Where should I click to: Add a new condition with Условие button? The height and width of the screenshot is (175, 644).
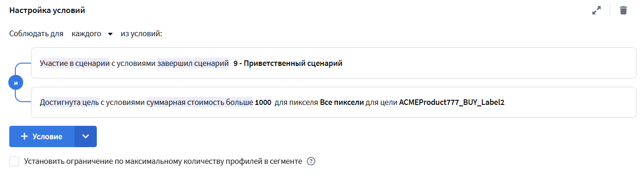(42, 136)
